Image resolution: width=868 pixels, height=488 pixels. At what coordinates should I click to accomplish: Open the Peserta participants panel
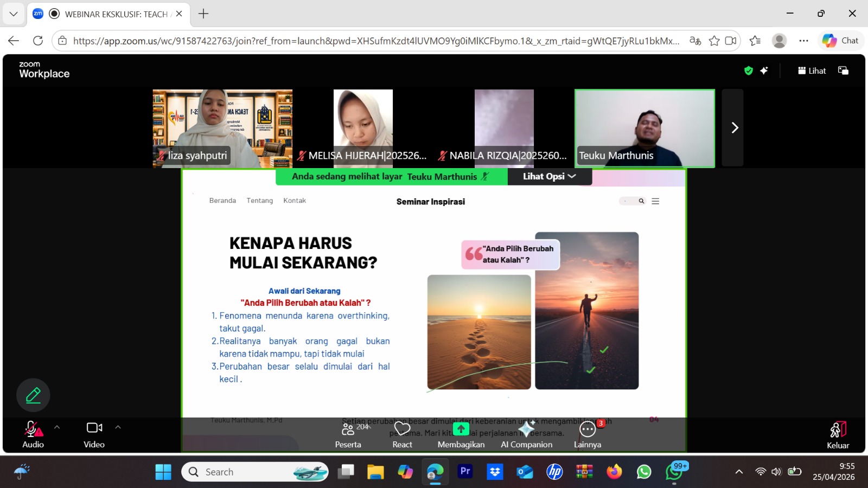coord(348,435)
